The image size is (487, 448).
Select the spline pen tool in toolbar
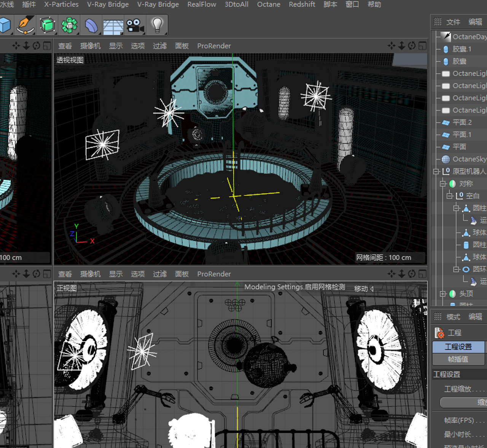(25, 25)
